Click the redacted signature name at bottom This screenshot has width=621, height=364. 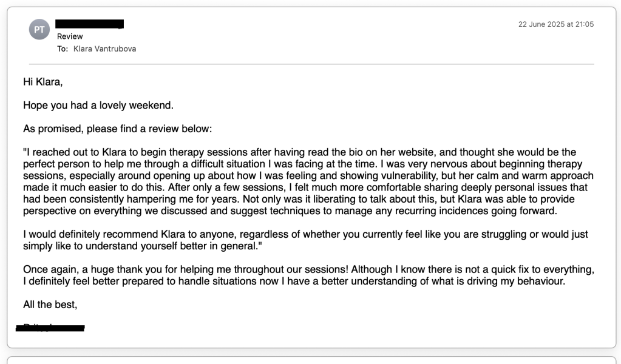click(x=51, y=328)
